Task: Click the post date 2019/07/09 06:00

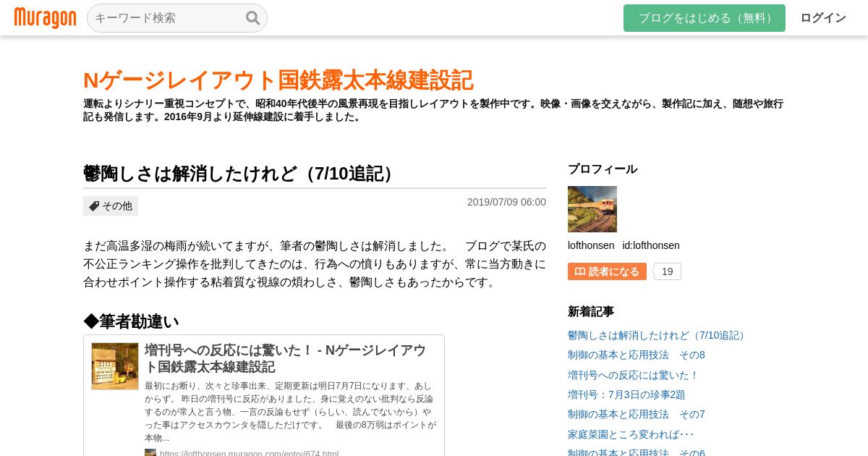Action: [506, 202]
